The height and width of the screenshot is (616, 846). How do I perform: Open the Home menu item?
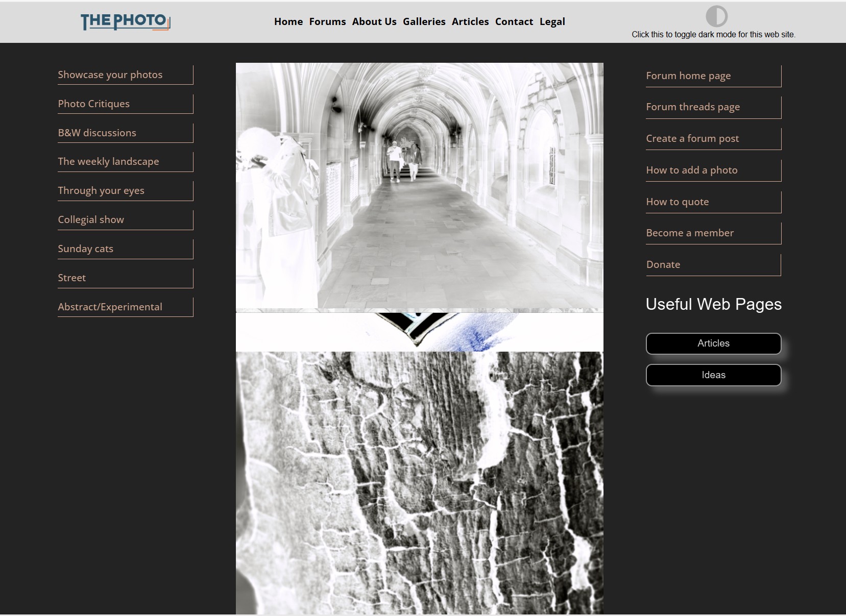[288, 21]
